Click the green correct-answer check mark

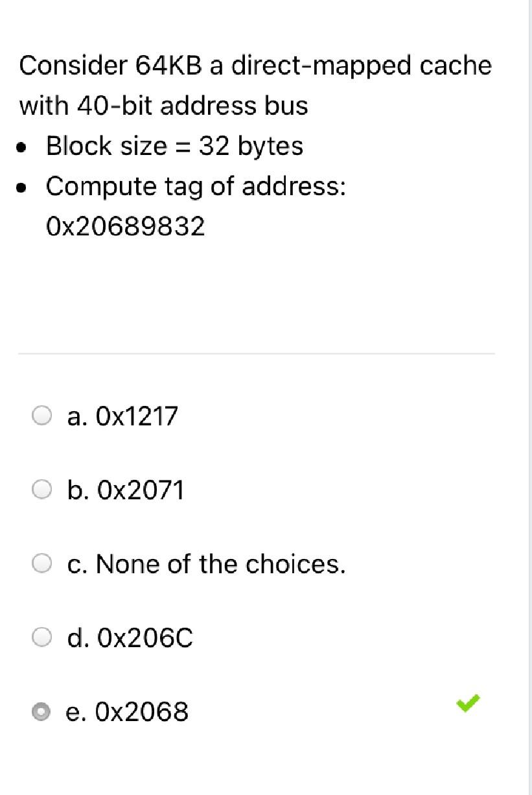[x=469, y=703]
